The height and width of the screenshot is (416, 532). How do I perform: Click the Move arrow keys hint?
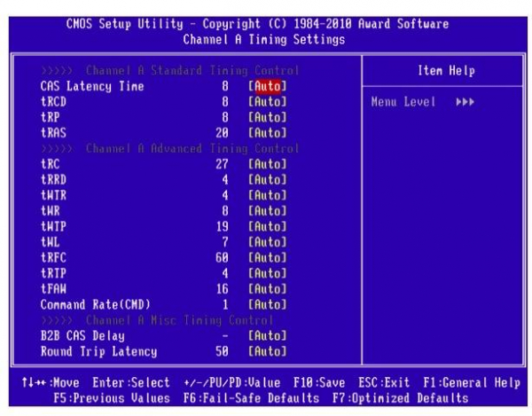pos(51,382)
